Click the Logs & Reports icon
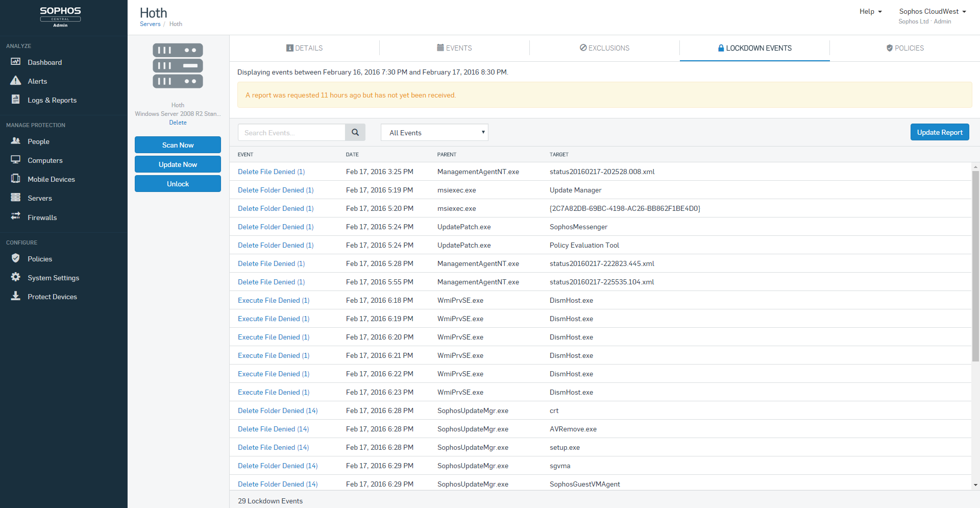 pyautogui.click(x=16, y=100)
